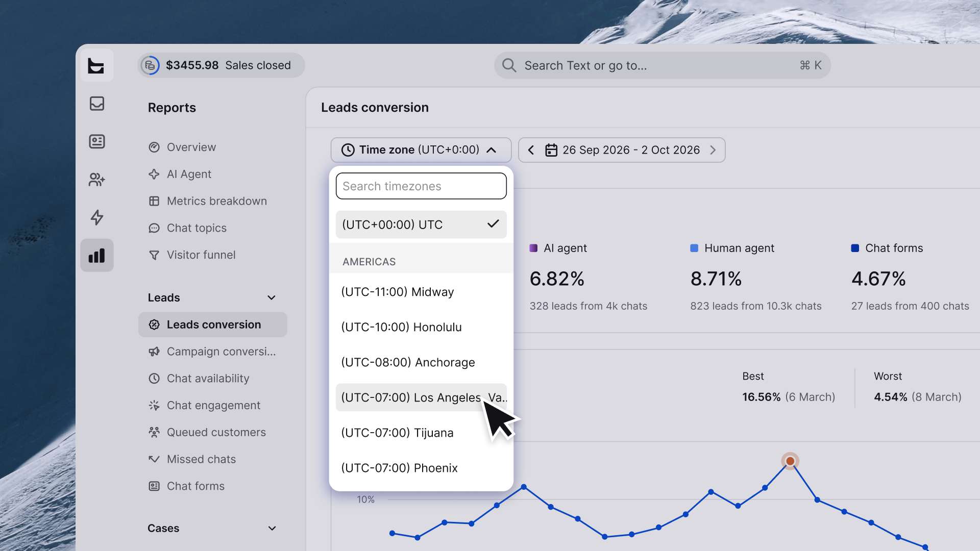Go to previous date range arrow
The width and height of the screenshot is (980, 551).
[x=531, y=150]
